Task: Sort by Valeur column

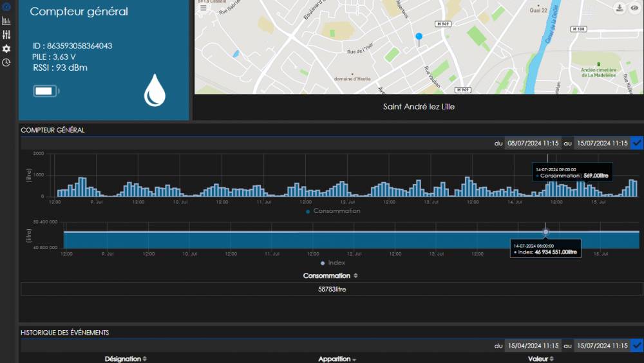Action: 540,359
